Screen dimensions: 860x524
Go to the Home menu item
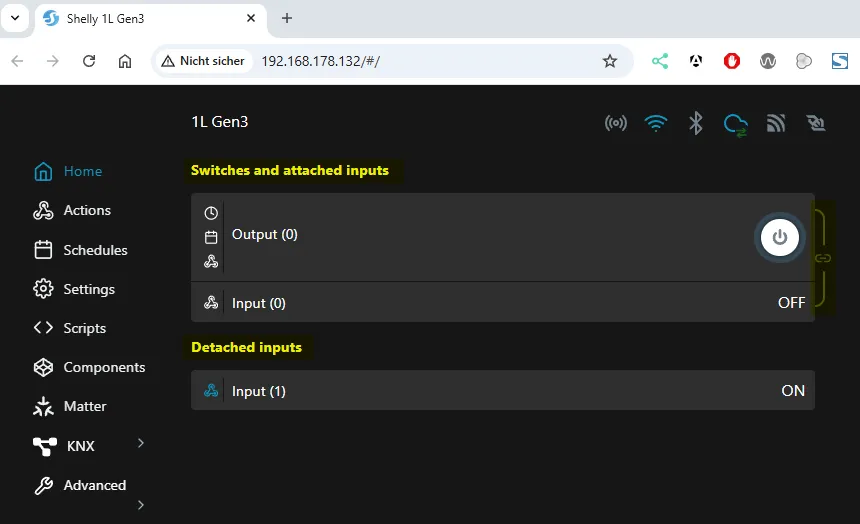82,171
